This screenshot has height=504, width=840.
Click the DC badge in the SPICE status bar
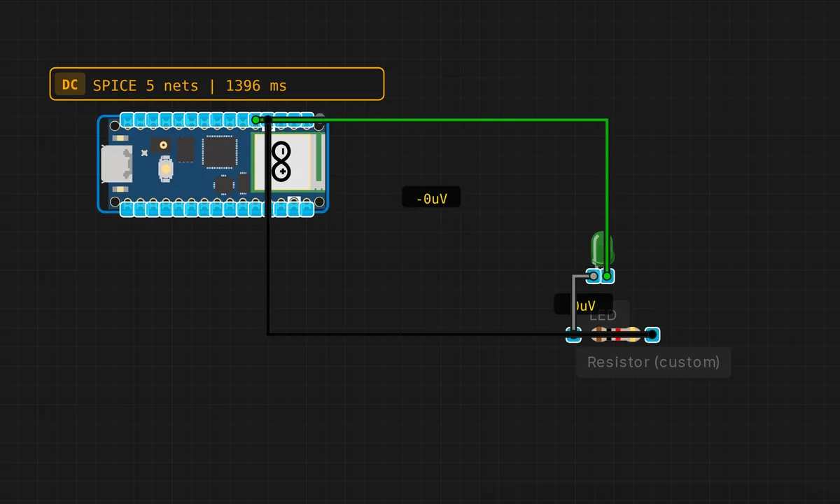click(x=70, y=85)
